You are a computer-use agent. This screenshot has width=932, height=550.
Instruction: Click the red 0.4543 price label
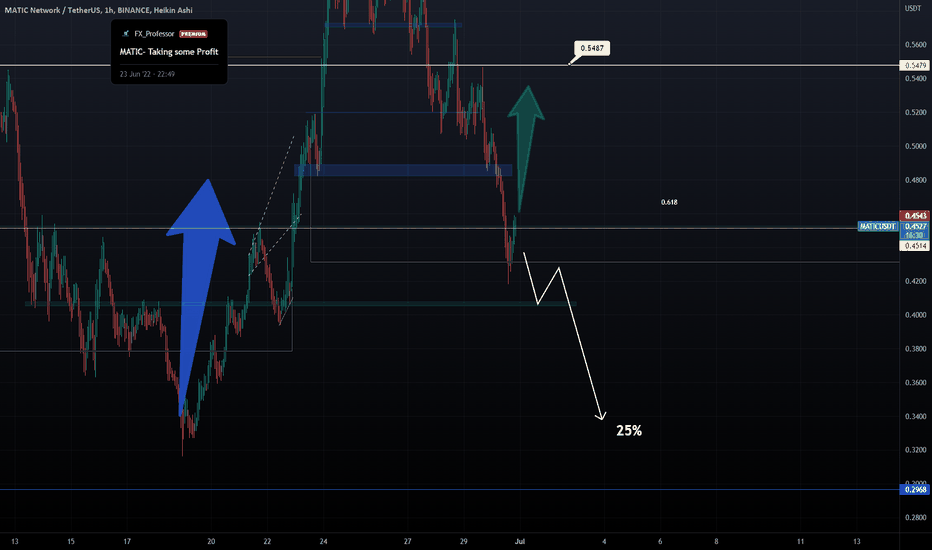tap(915, 216)
